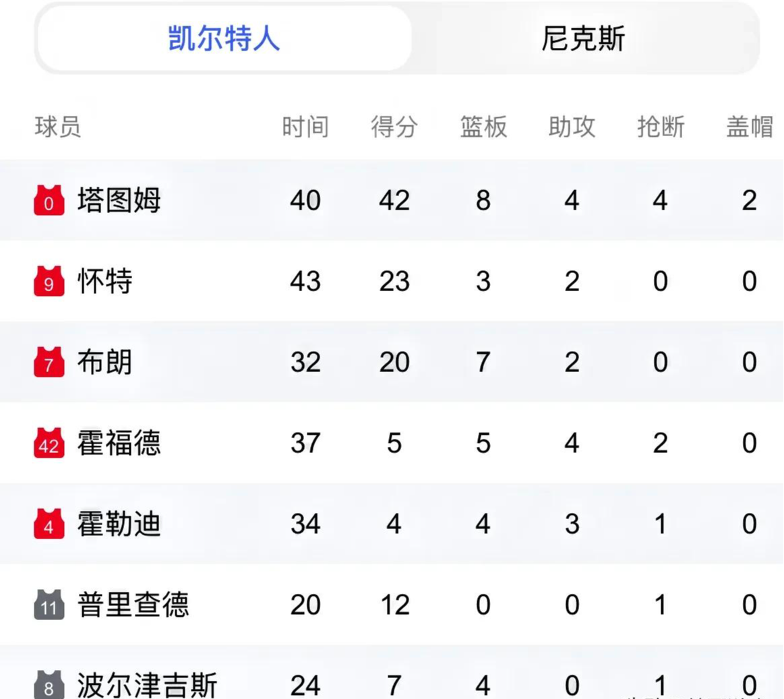Click 霍勒迪's red number 4 jersey icon
Image resolution: width=784 pixels, height=699 pixels.
pos(49,524)
